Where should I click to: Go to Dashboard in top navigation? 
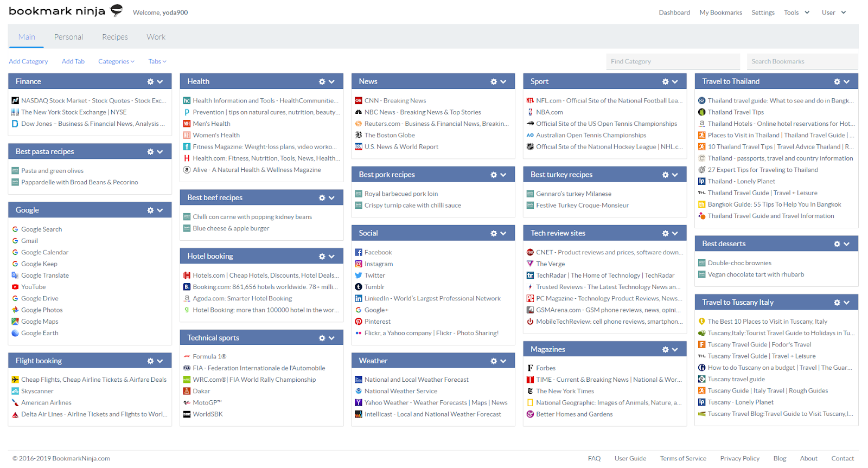[x=674, y=12]
